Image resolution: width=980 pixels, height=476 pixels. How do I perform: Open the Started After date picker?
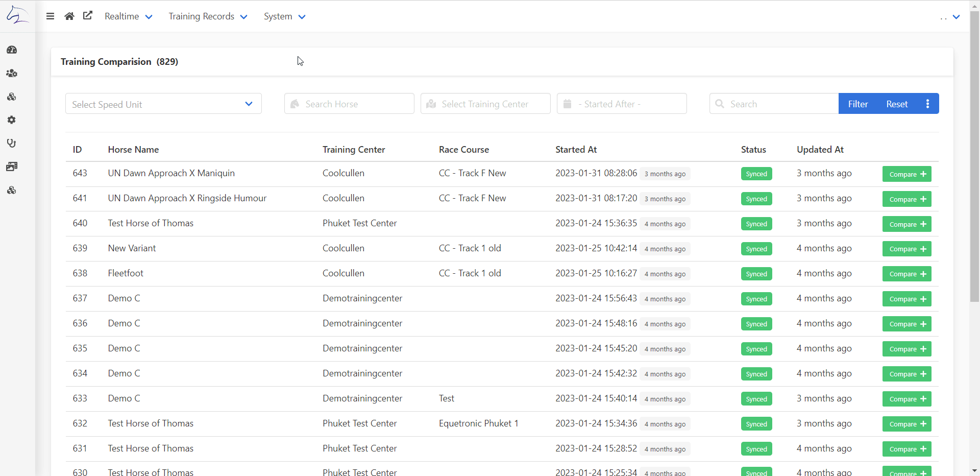click(622, 104)
